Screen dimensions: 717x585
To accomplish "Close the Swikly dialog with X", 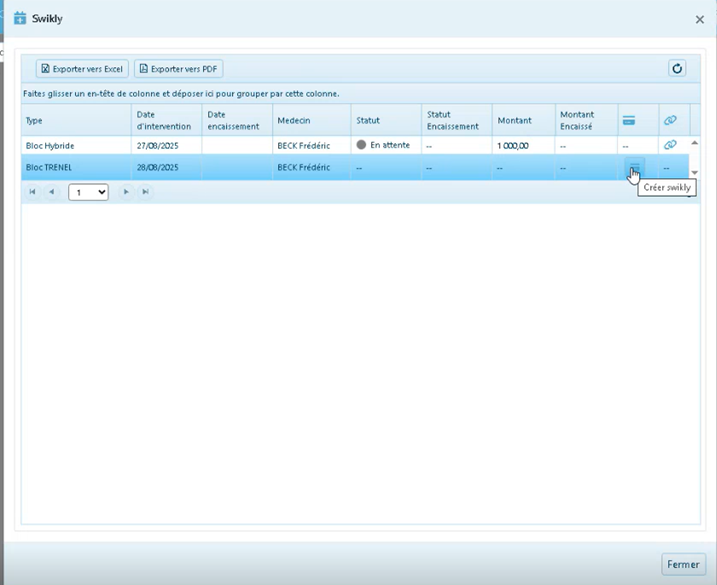I will 700,19.
